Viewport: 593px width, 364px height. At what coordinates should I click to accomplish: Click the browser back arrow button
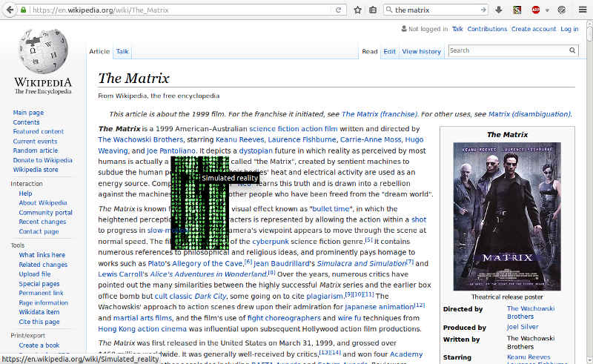pos(10,10)
